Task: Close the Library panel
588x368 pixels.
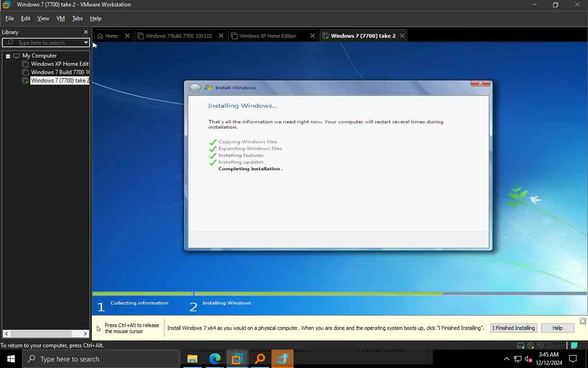Action: (x=85, y=32)
